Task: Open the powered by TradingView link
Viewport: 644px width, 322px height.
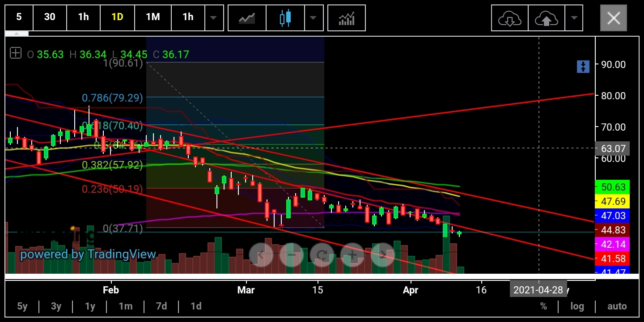Action: tap(88, 254)
